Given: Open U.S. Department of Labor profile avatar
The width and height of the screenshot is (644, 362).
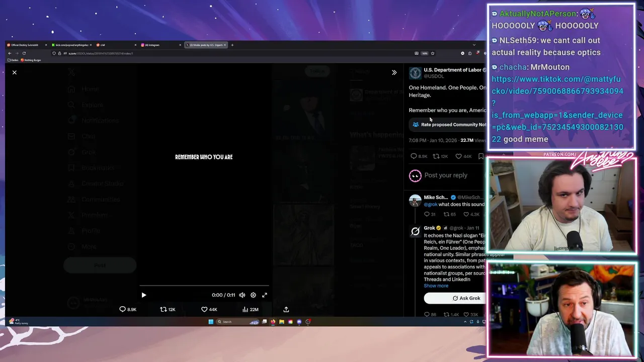Looking at the screenshot, I should tap(415, 73).
